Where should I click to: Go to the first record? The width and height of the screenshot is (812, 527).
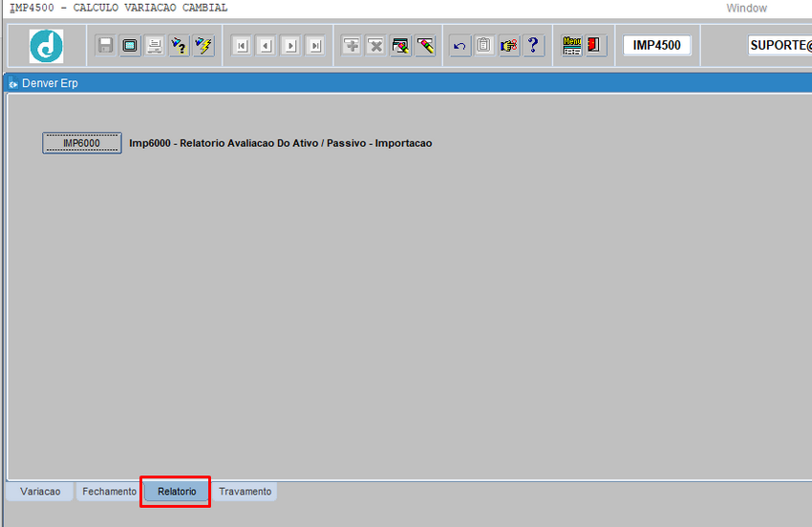point(242,46)
